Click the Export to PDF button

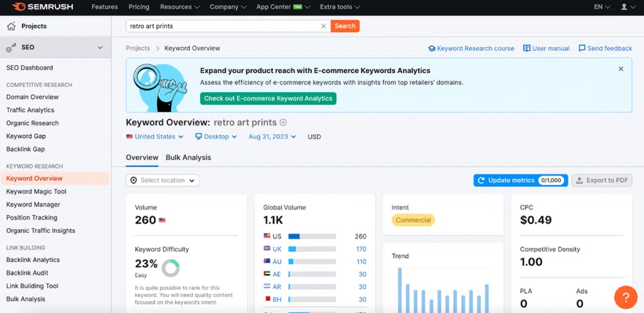602,180
